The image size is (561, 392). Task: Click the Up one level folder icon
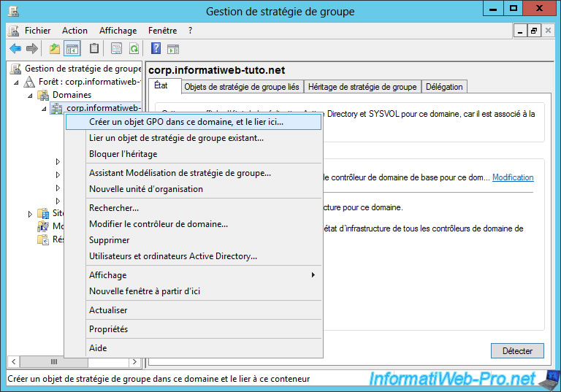[55, 48]
